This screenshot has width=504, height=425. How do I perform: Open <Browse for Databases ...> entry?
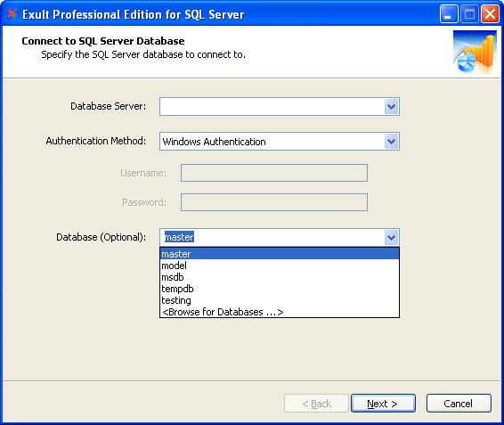pyautogui.click(x=280, y=312)
